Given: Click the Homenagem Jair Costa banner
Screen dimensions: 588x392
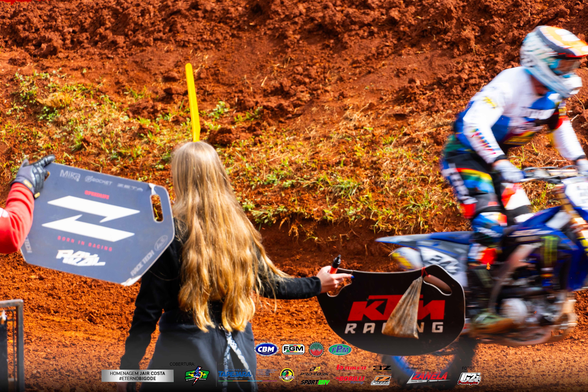Looking at the screenshot, I should (x=137, y=376).
